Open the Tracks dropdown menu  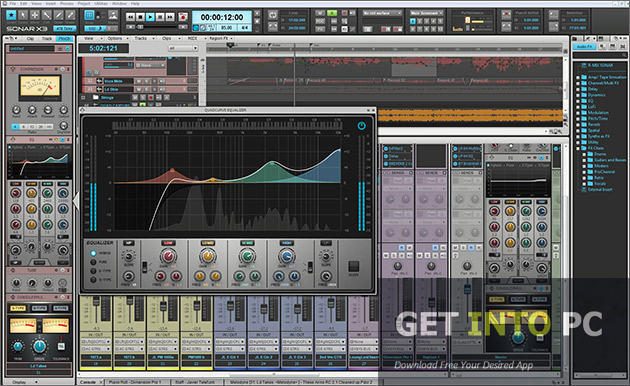click(x=142, y=38)
